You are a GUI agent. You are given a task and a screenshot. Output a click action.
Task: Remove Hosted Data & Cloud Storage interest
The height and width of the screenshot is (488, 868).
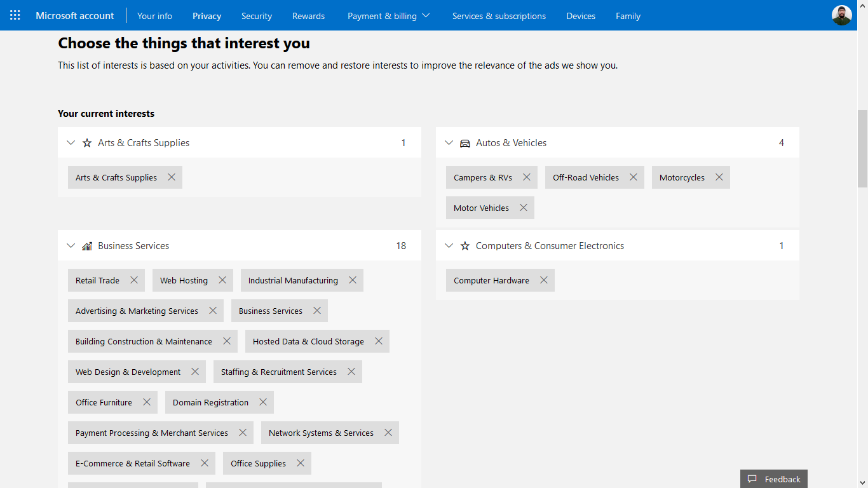coord(379,341)
